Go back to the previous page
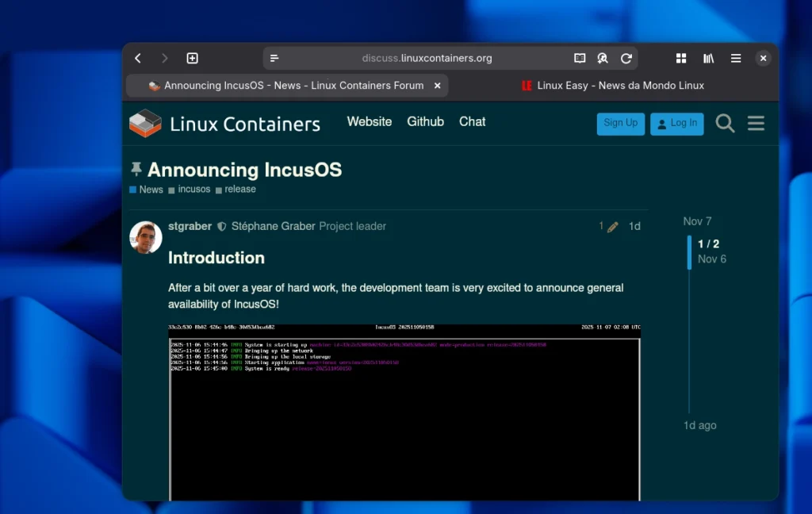This screenshot has height=514, width=812. coord(138,58)
